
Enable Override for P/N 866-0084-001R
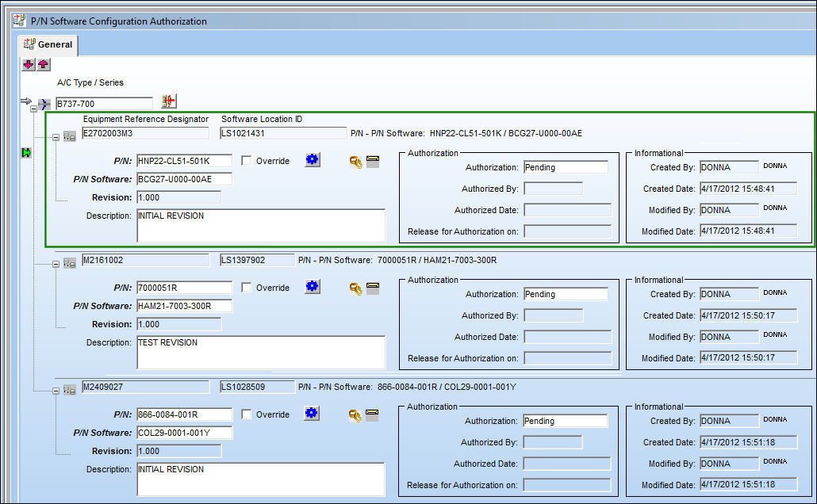coord(247,414)
